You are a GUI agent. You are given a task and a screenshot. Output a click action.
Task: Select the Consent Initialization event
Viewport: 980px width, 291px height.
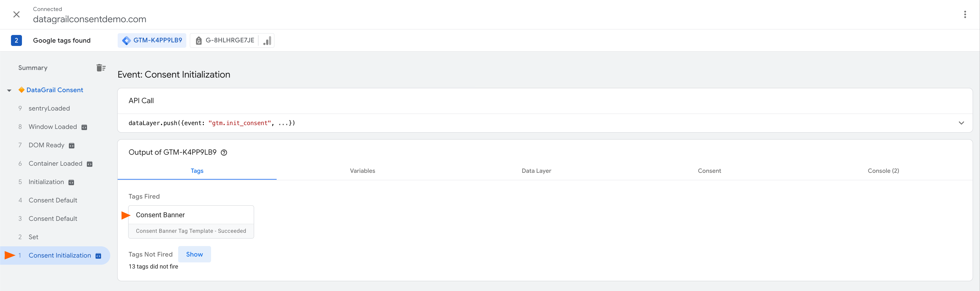(60, 256)
